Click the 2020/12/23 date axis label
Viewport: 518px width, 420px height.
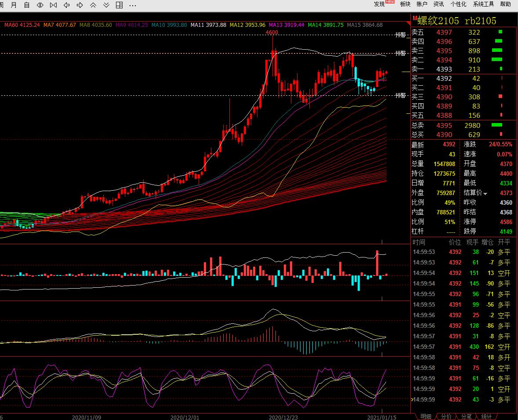tap(283, 417)
